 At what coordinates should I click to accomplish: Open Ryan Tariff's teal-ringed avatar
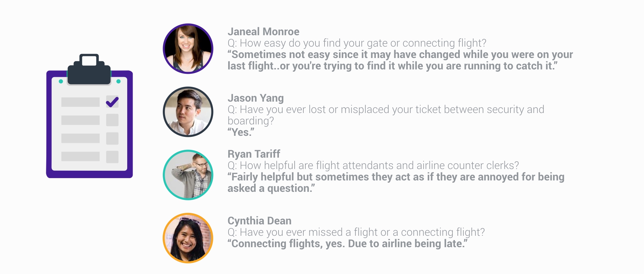[188, 175]
